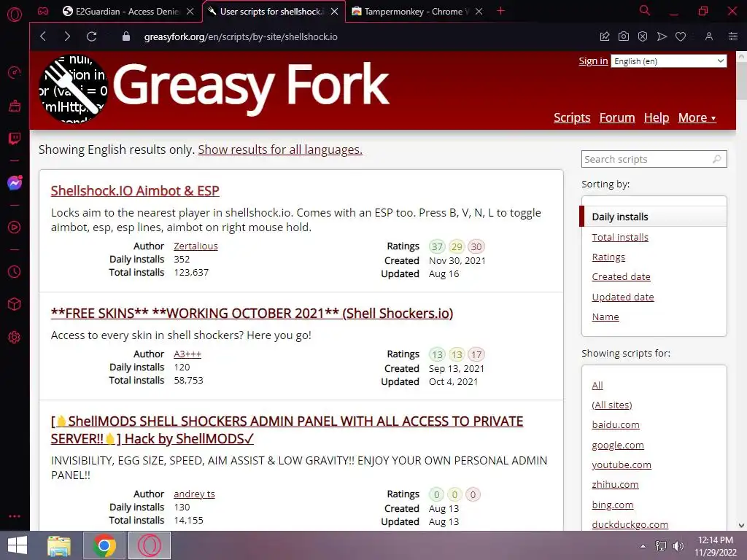Show scripts for youtube.com
This screenshot has width=747, height=560.
622,464
